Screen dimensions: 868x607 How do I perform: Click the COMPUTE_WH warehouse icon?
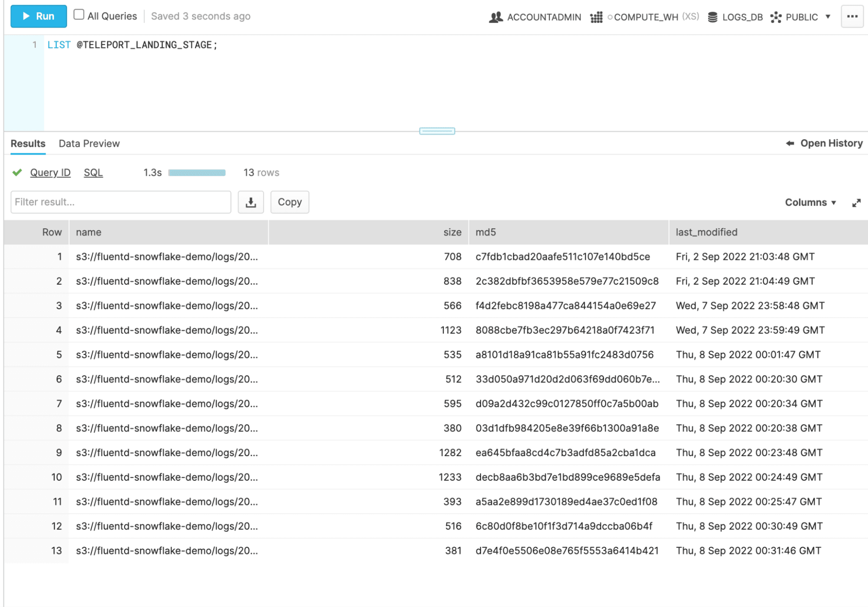[x=596, y=17]
